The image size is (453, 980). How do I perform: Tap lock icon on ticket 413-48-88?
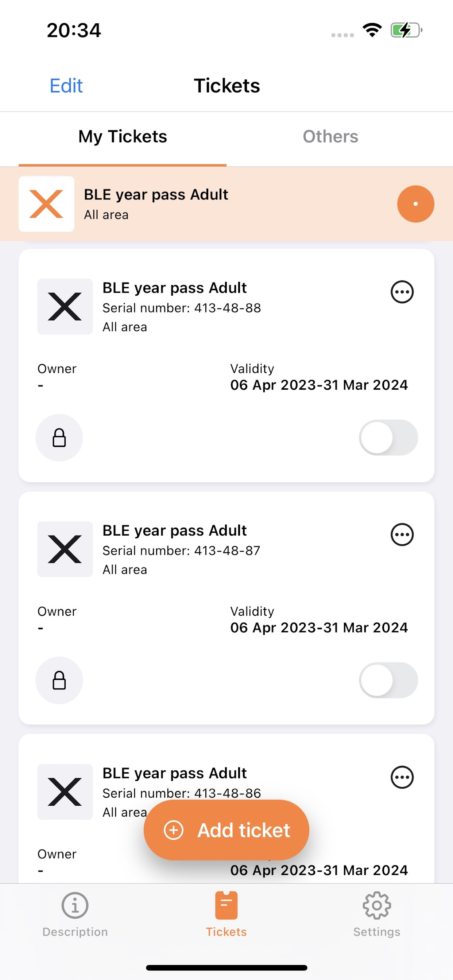pos(59,437)
